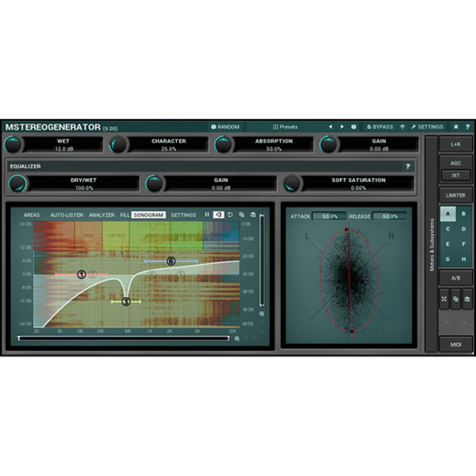Toggle Auto-Listen in equalizer
This screenshot has height=476, width=476.
(x=67, y=215)
